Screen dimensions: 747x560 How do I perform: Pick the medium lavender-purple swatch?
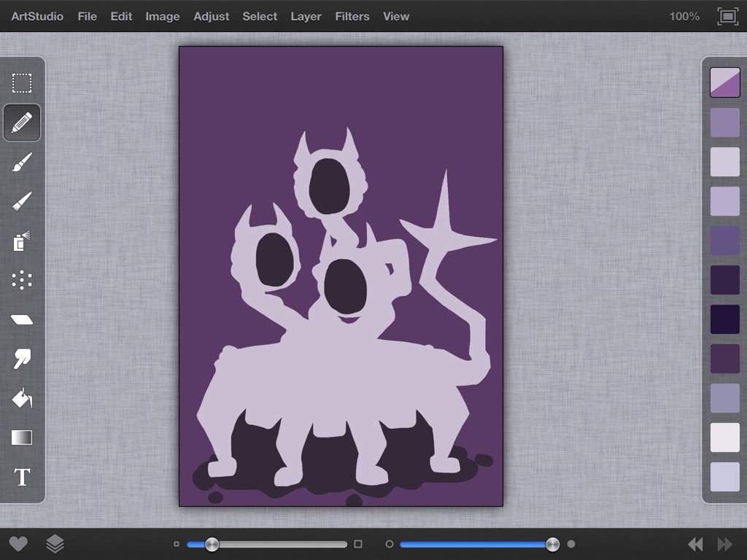click(724, 122)
